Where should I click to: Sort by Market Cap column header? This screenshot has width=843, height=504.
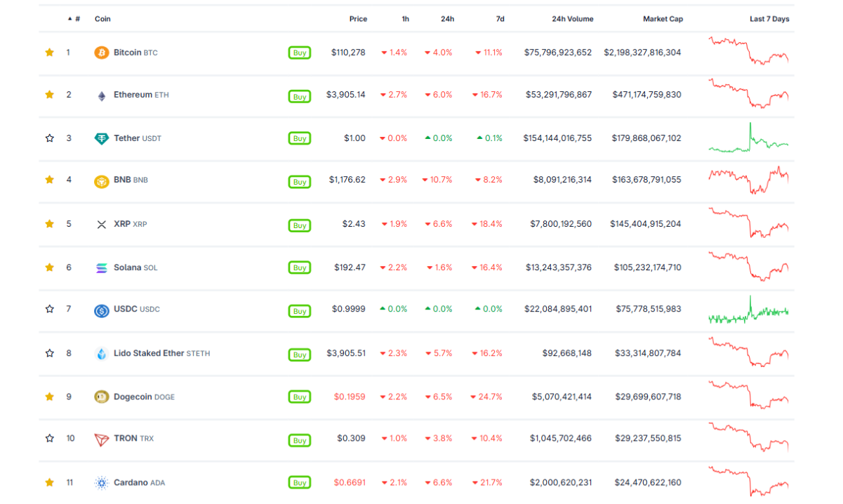click(663, 19)
